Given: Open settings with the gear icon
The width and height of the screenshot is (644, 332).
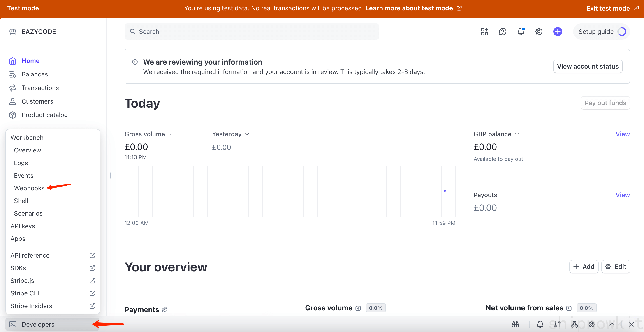Looking at the screenshot, I should click(539, 32).
